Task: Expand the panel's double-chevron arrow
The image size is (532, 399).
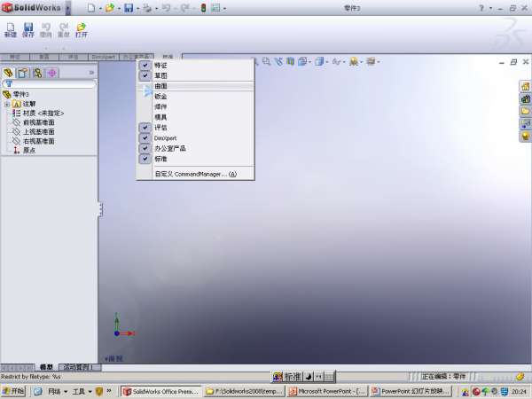Action: click(91, 73)
